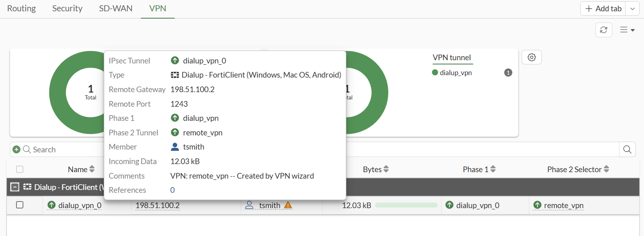Viewport: 644px width, 236px height.
Task: Click the green bytes progress bar
Action: (x=406, y=205)
